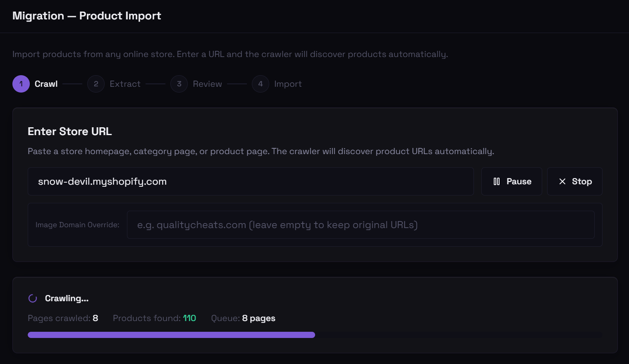The image size is (629, 364).
Task: Click inside the store URL field
Action: [250, 181]
